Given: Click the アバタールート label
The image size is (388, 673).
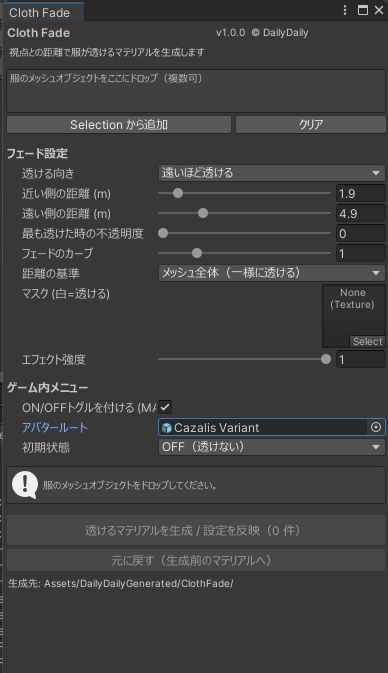Looking at the screenshot, I should (55, 427).
